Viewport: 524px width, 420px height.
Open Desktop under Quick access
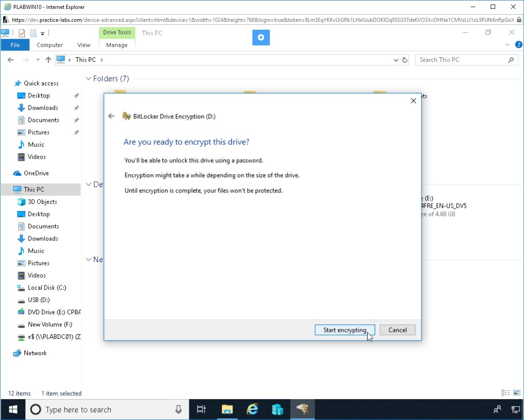tap(39, 96)
